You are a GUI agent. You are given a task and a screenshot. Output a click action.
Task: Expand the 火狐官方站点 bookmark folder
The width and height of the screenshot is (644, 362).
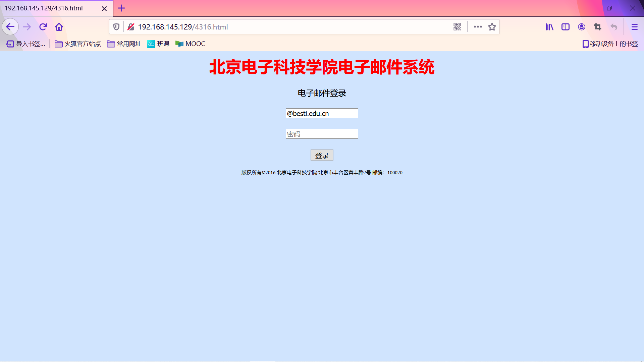click(x=78, y=44)
